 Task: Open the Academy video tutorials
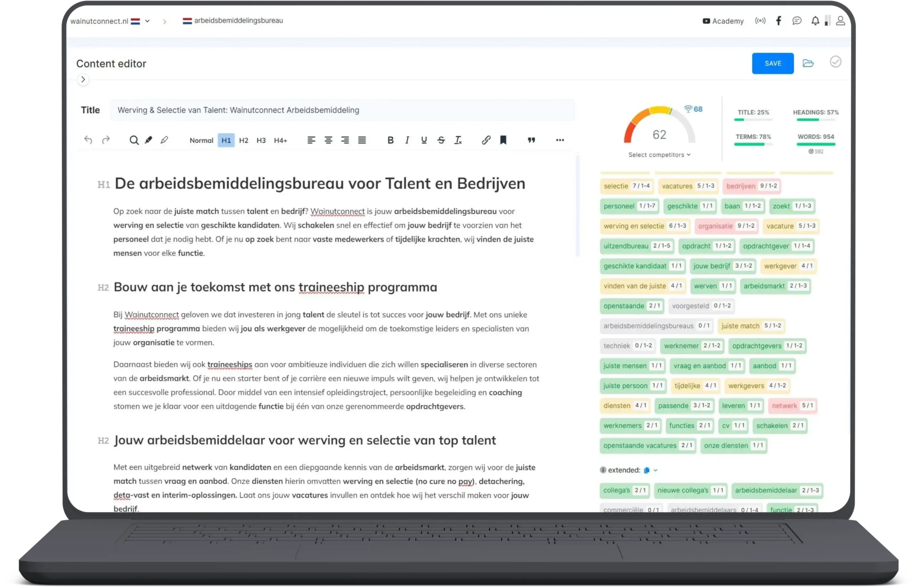point(723,21)
